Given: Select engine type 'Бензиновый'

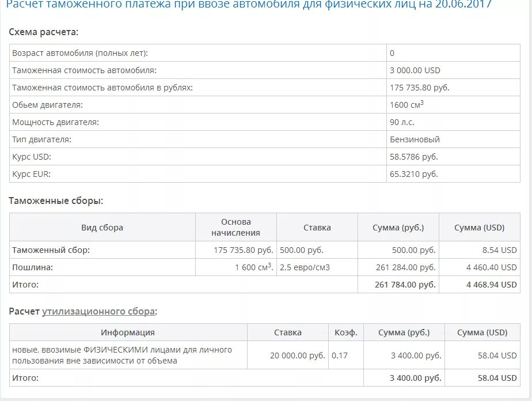Looking at the screenshot, I should pyautogui.click(x=415, y=139).
